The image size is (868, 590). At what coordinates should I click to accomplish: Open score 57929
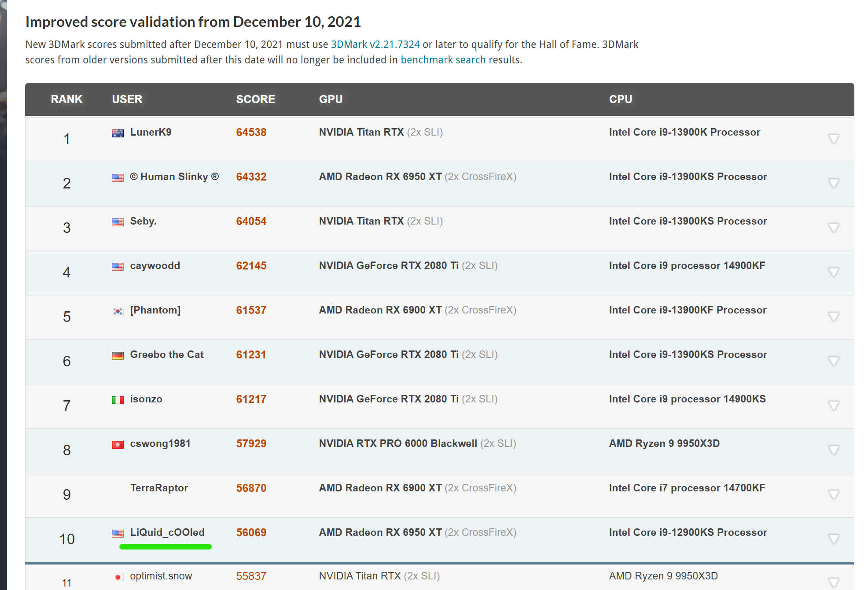251,443
